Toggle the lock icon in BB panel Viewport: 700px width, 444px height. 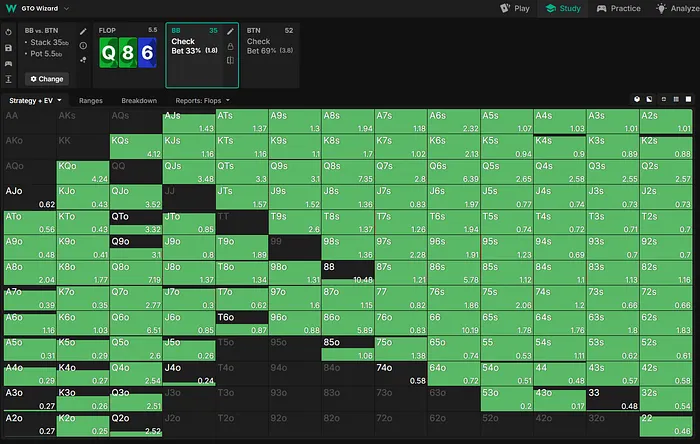click(231, 46)
